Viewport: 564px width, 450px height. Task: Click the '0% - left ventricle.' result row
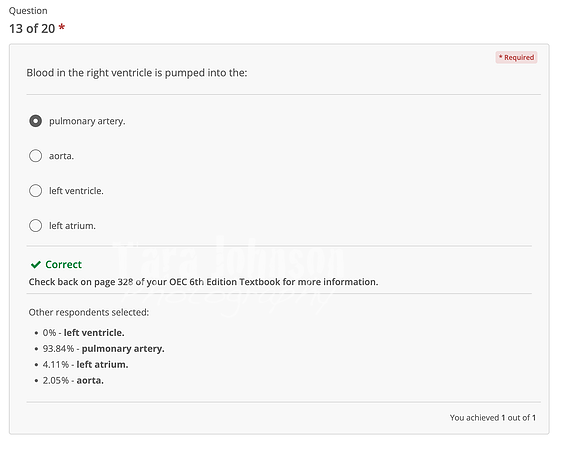83,333
